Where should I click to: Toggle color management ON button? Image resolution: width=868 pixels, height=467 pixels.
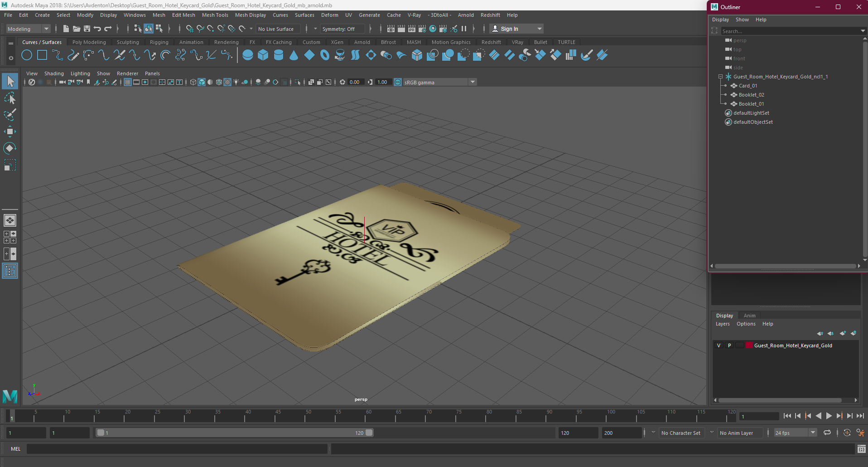click(398, 82)
